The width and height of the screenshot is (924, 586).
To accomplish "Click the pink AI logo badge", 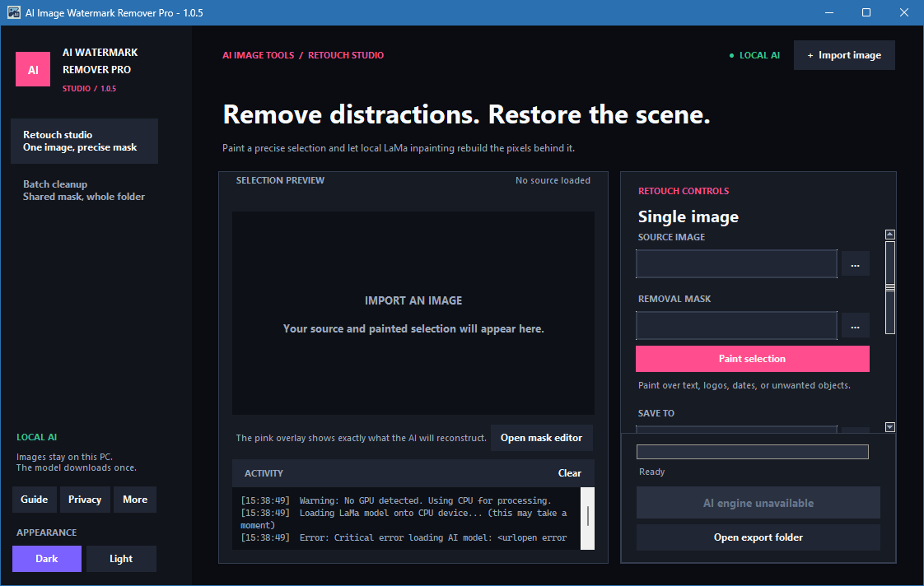I will click(x=33, y=69).
